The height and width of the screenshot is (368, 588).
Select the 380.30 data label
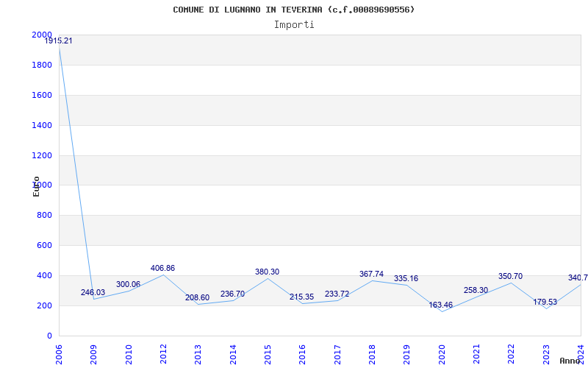pyautogui.click(x=267, y=272)
